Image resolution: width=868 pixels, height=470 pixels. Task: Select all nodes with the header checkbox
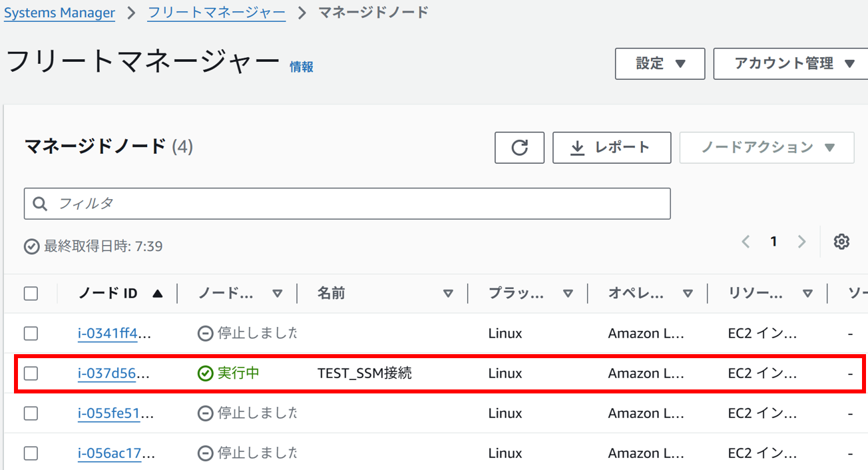pyautogui.click(x=31, y=293)
